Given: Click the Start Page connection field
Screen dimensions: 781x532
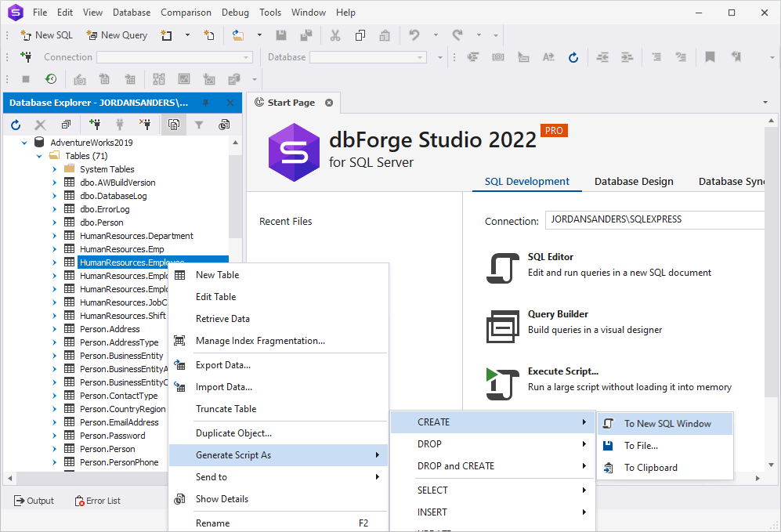Looking at the screenshot, I should 655,219.
